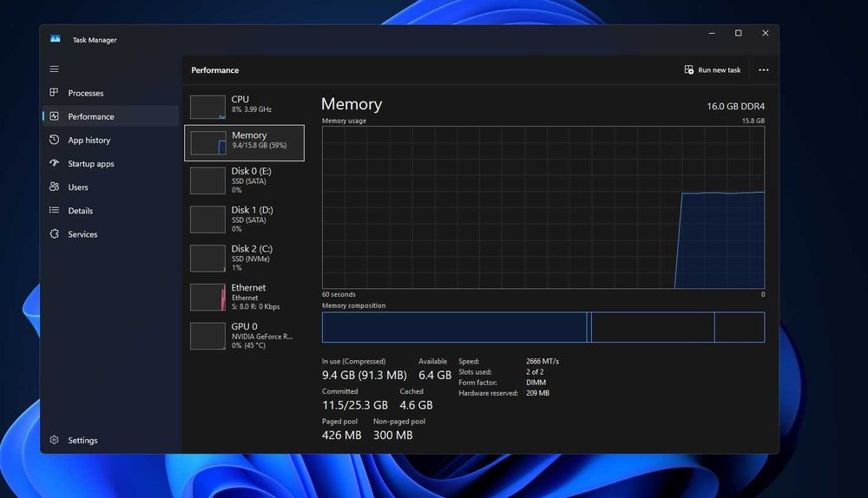
Task: Click the Paged pool value 426 MB
Action: 341,435
